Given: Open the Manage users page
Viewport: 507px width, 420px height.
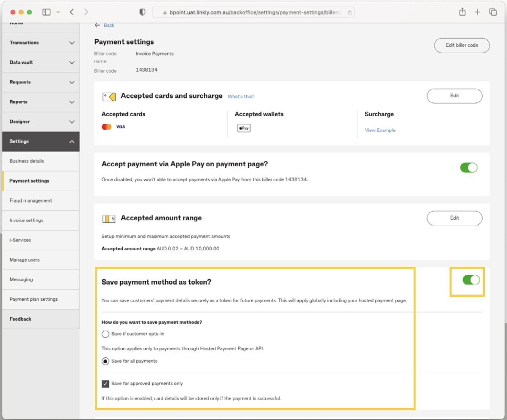Looking at the screenshot, I should pos(24,260).
